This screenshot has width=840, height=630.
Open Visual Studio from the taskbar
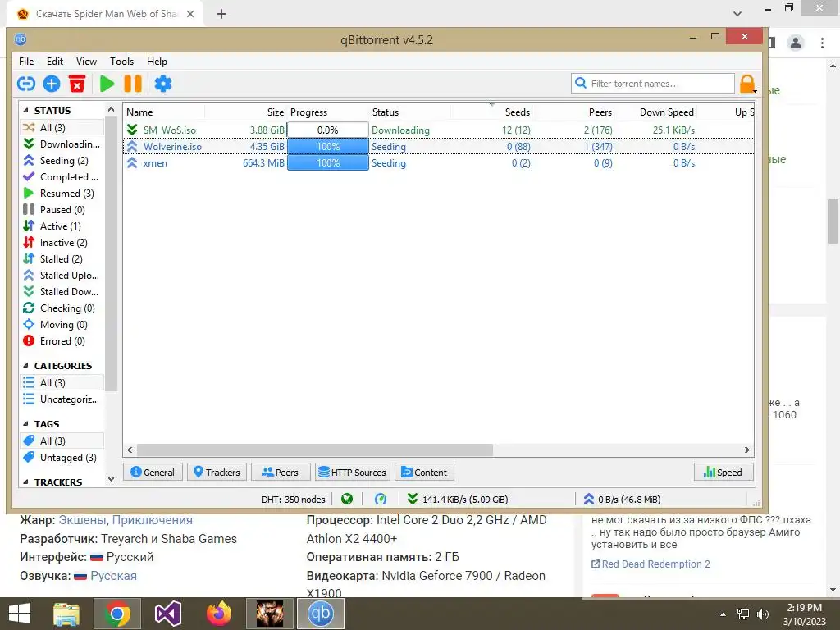pyautogui.click(x=167, y=614)
